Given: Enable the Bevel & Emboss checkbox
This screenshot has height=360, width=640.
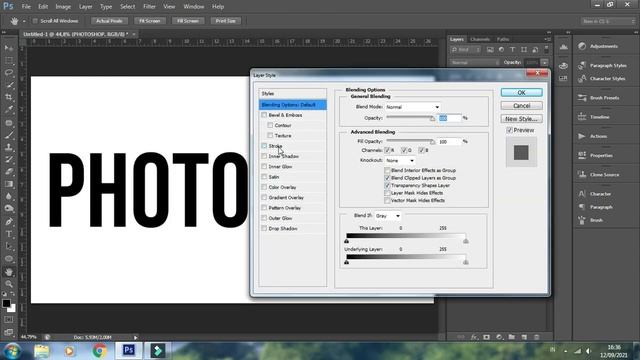Looking at the screenshot, I should (x=264, y=115).
